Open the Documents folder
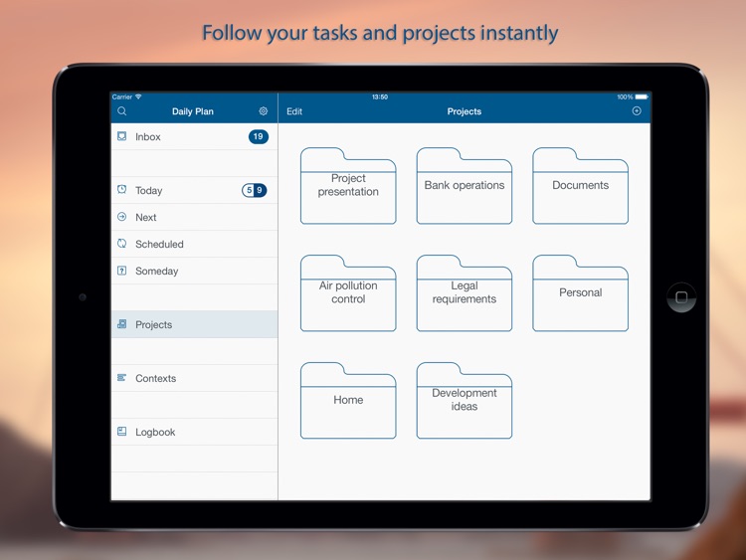746x560 pixels. tap(581, 186)
